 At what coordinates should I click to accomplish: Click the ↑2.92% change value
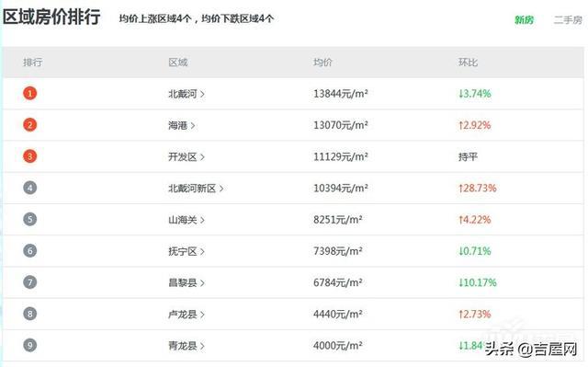point(475,125)
